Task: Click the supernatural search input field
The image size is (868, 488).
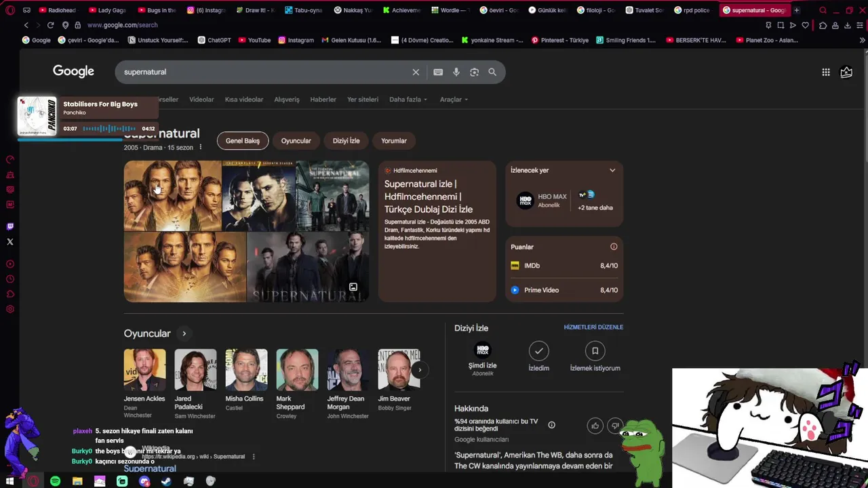Action: [x=264, y=72]
